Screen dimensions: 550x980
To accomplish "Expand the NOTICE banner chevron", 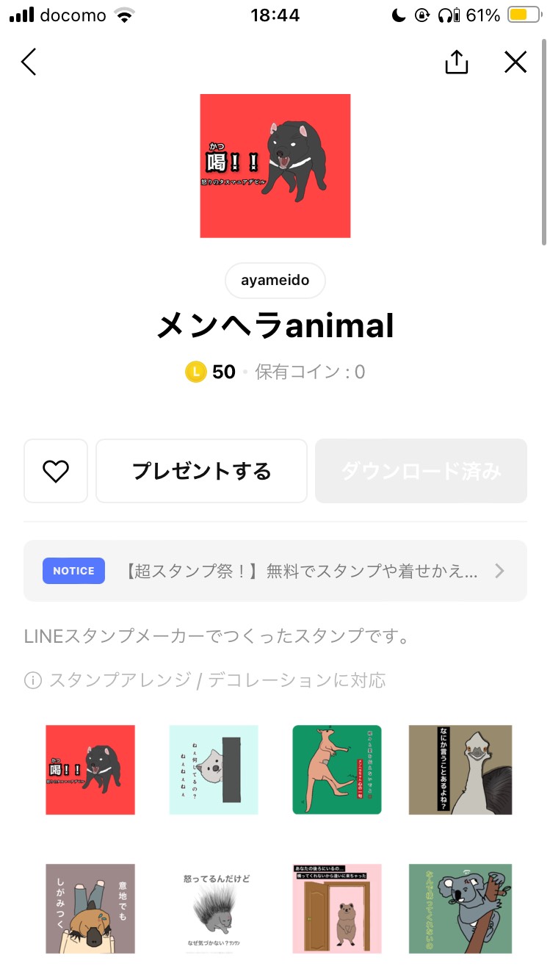I will pos(499,571).
